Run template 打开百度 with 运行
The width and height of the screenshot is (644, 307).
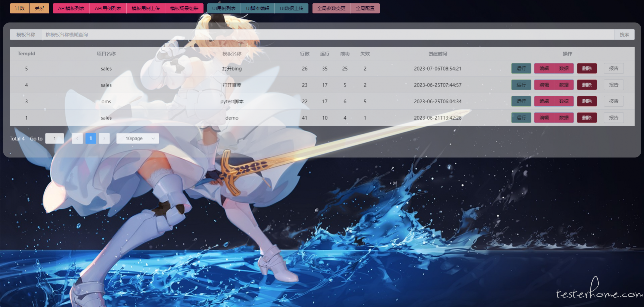click(x=521, y=85)
